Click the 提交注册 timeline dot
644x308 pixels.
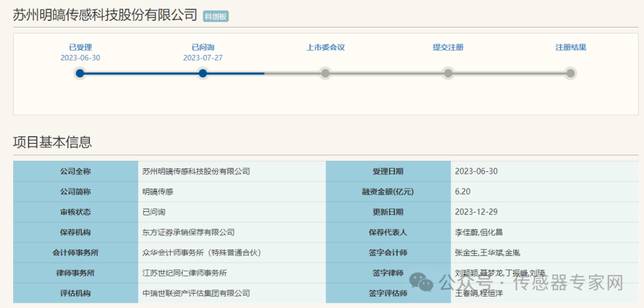[x=448, y=73]
